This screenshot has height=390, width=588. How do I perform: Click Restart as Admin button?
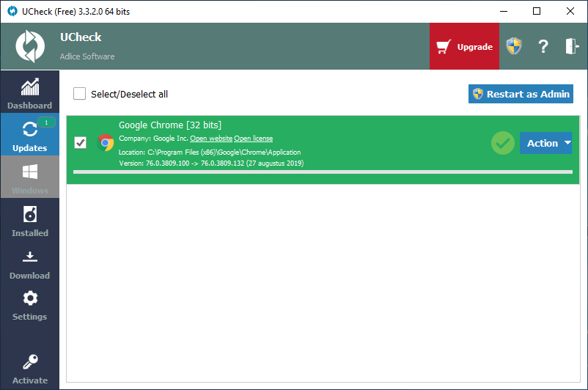pyautogui.click(x=521, y=94)
